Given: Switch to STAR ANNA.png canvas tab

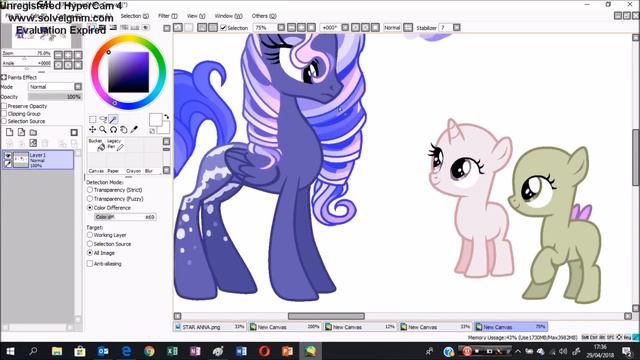Looking at the screenshot, I should (x=210, y=327).
